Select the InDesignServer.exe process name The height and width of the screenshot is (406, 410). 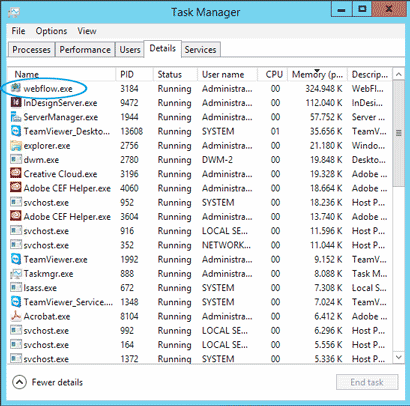tap(60, 103)
